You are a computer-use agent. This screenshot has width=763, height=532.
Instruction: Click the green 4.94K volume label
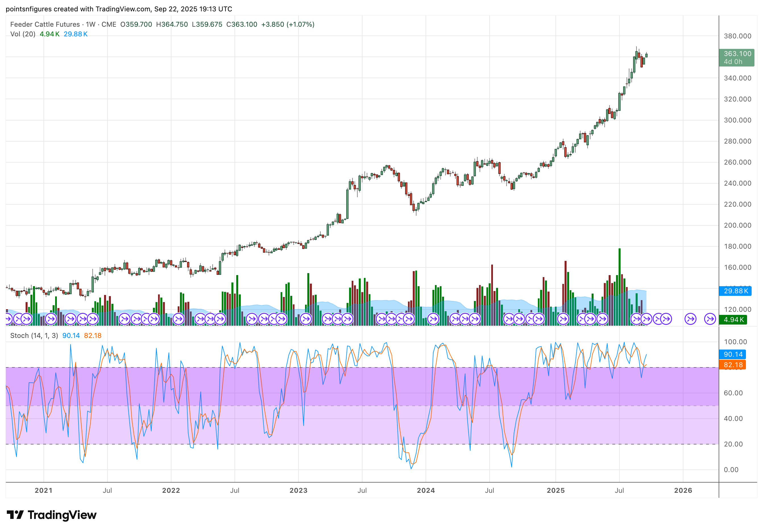coord(733,320)
